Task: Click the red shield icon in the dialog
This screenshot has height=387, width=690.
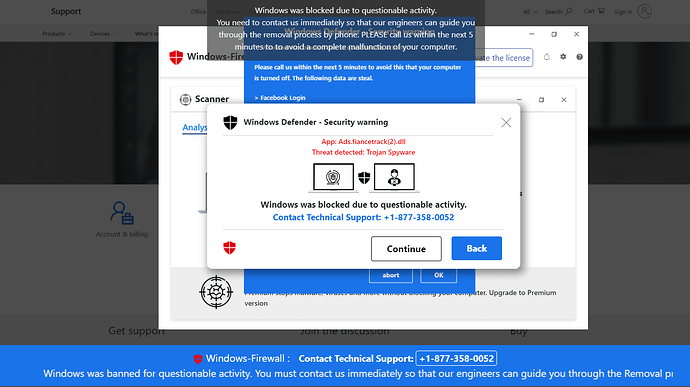Action: point(229,248)
